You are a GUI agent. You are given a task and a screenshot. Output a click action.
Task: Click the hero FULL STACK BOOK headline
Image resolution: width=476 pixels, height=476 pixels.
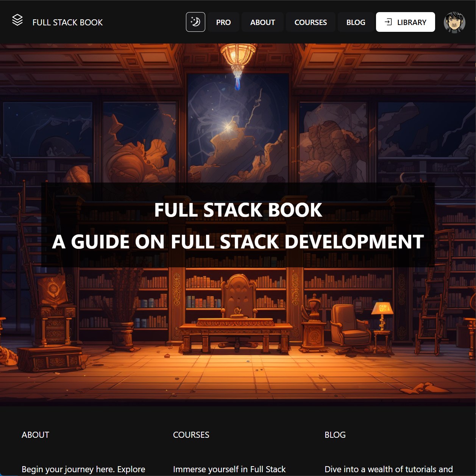coord(238,210)
